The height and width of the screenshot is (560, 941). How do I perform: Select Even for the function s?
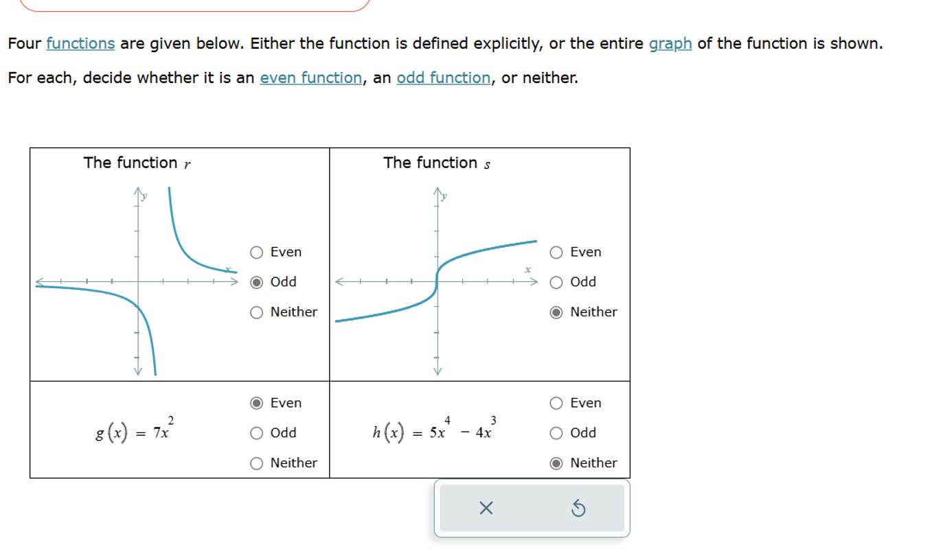(556, 253)
